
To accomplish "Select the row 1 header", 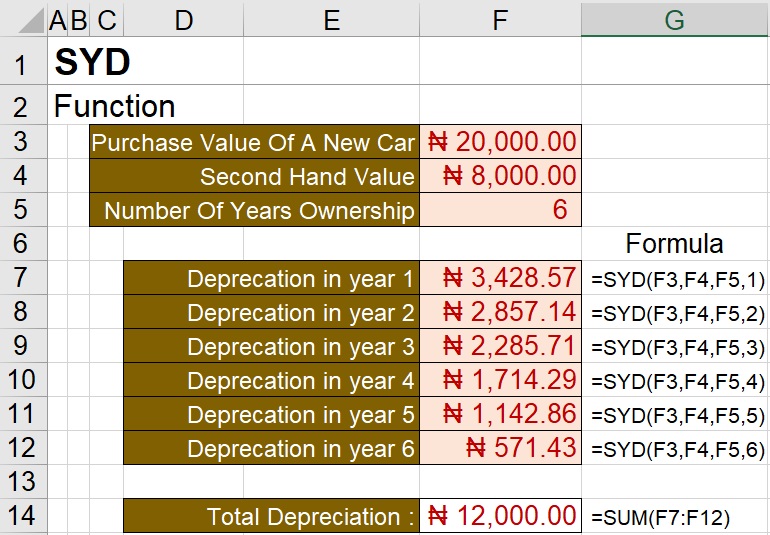I will click(22, 64).
